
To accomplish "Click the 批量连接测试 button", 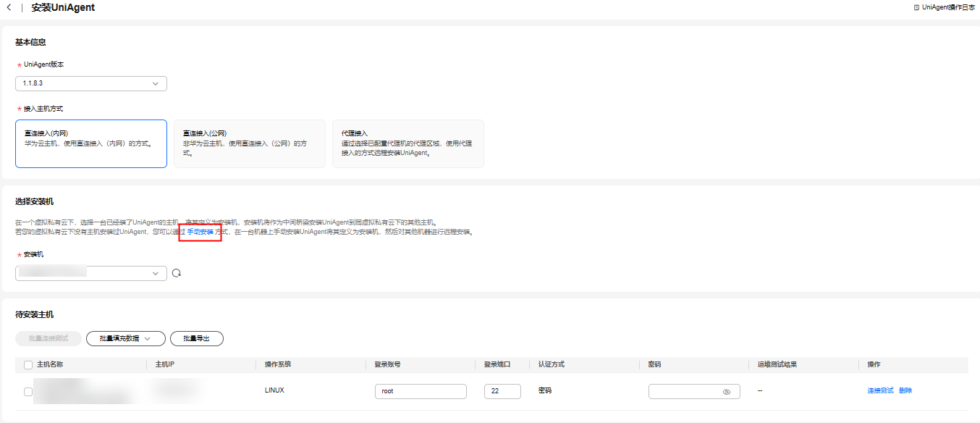I will pyautogui.click(x=48, y=338).
